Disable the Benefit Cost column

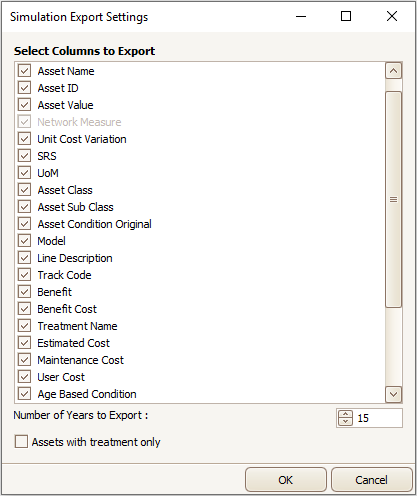[24, 309]
